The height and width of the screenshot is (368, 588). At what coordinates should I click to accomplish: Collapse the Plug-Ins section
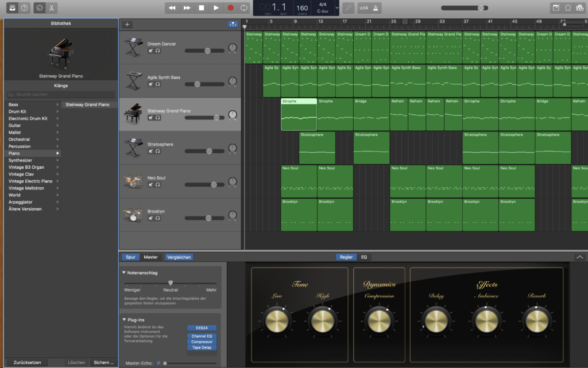pos(125,319)
